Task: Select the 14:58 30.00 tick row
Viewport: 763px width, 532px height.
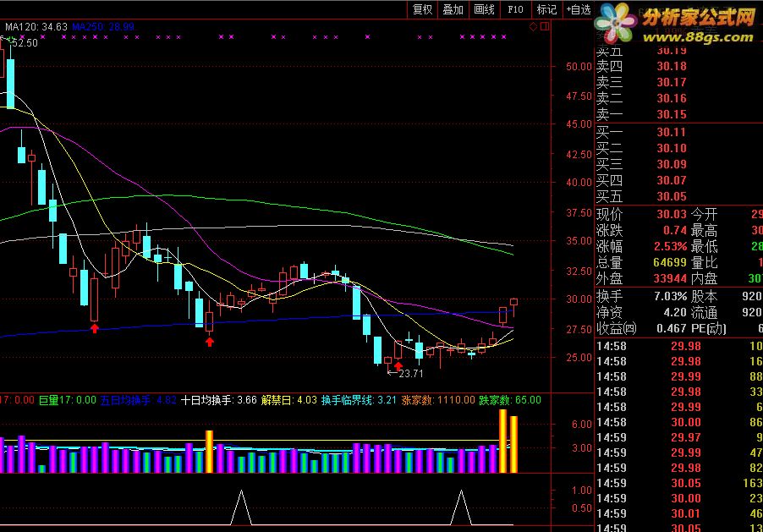Action: 679,422
